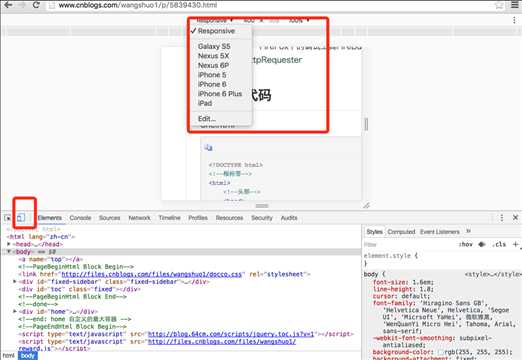Switch to the Audits tab
This screenshot has height=360, width=522.
click(x=289, y=218)
